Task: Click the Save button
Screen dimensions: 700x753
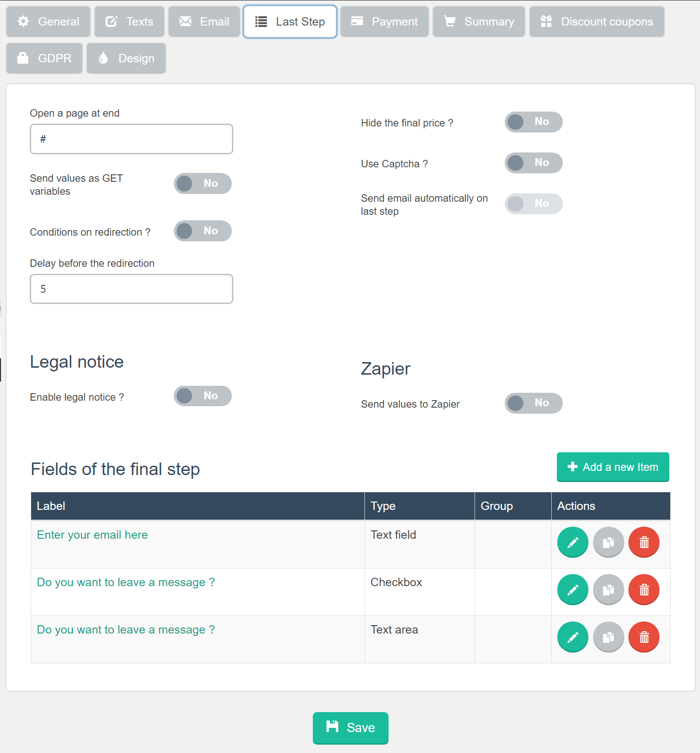Action: click(350, 728)
